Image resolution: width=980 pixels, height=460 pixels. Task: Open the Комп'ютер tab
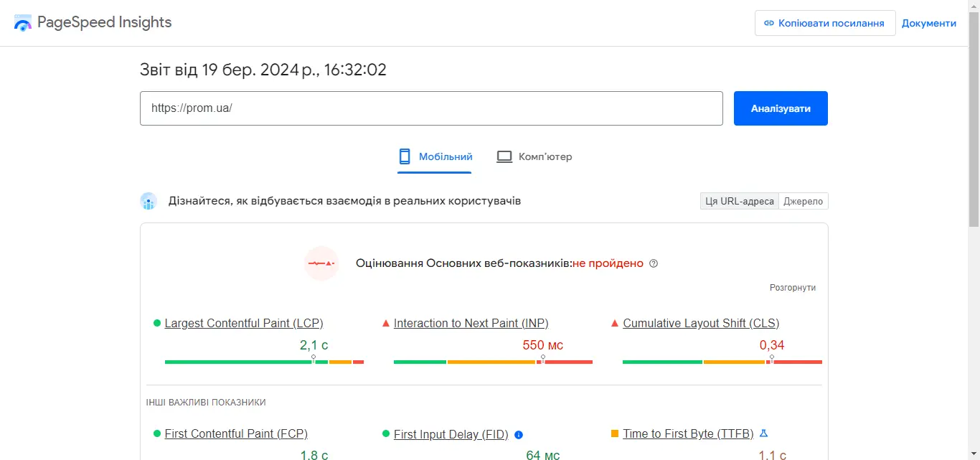click(x=534, y=156)
